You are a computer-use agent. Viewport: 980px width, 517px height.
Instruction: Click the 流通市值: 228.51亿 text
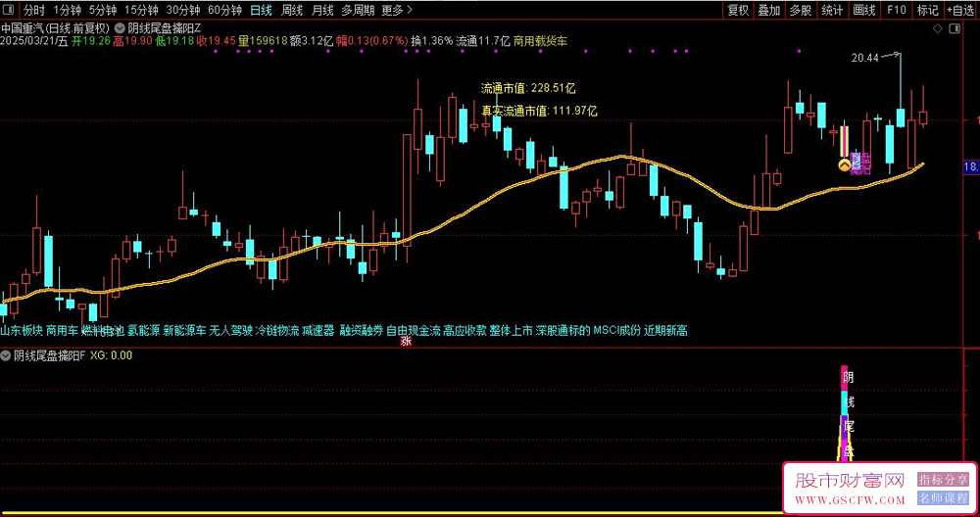coord(528,88)
